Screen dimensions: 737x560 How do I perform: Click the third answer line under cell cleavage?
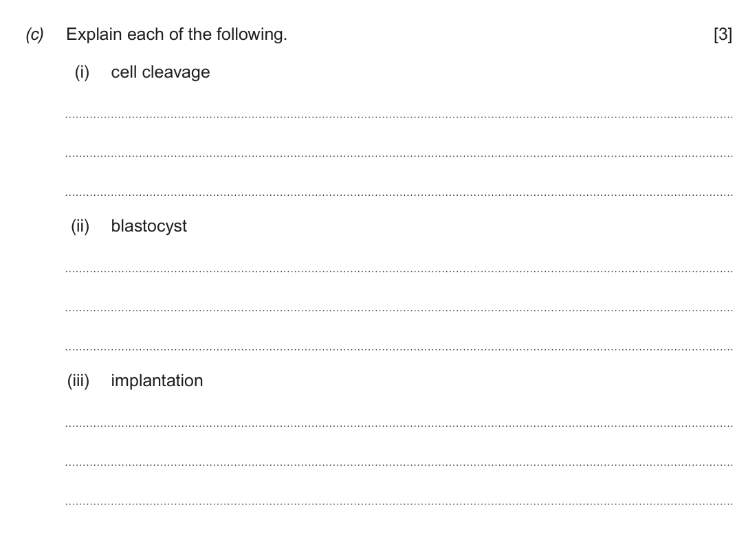(x=399, y=194)
